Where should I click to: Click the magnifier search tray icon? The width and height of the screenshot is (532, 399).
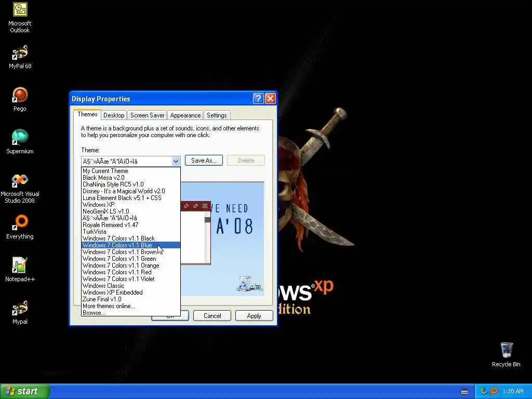tap(494, 391)
